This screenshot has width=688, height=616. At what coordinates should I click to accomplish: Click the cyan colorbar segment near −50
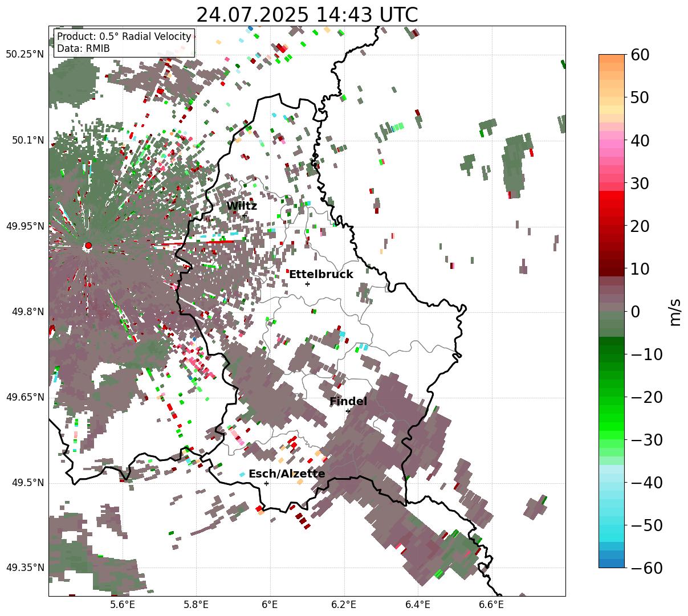point(612,529)
